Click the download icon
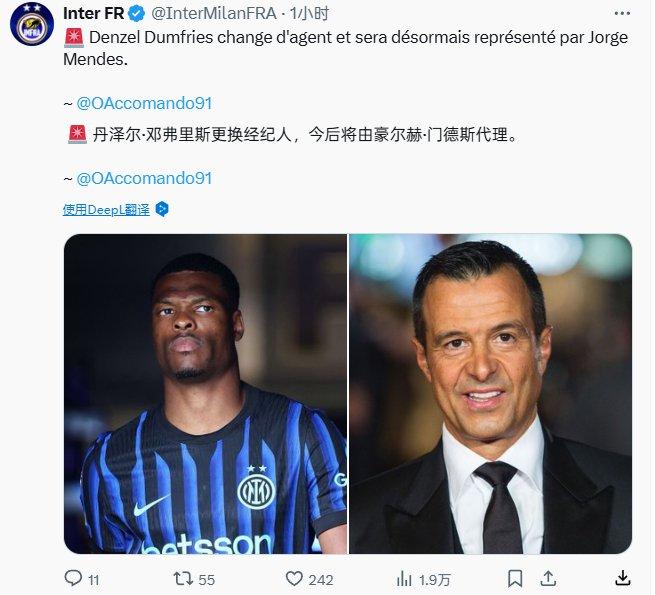 [x=622, y=578]
